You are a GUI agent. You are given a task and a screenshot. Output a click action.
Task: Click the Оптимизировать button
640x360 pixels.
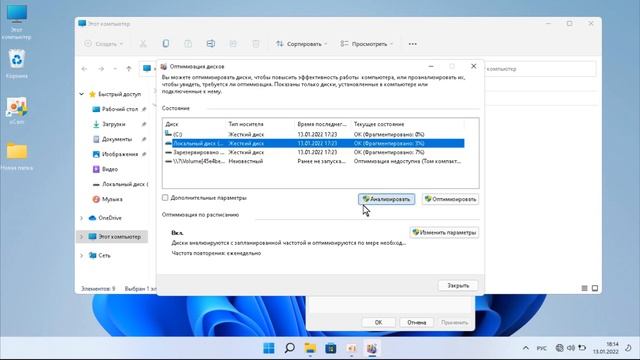[x=450, y=199]
